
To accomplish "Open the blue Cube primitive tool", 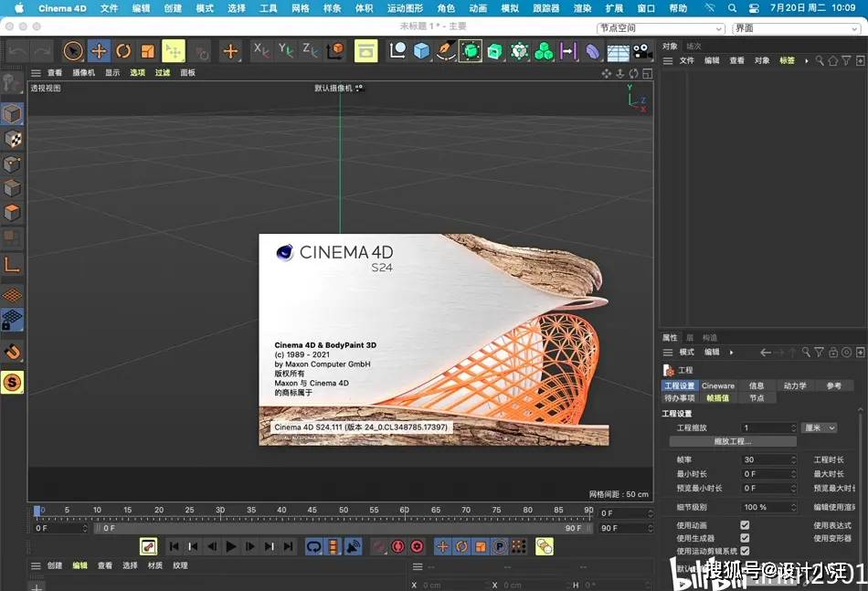I will point(422,51).
